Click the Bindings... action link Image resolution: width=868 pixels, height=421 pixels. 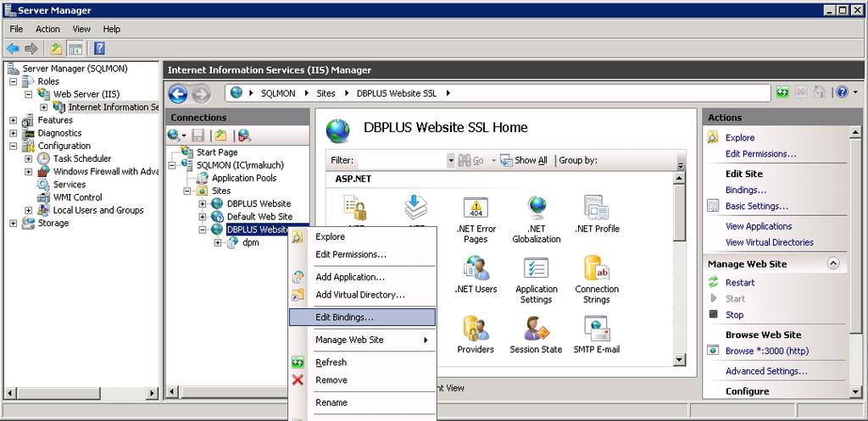[x=746, y=190]
